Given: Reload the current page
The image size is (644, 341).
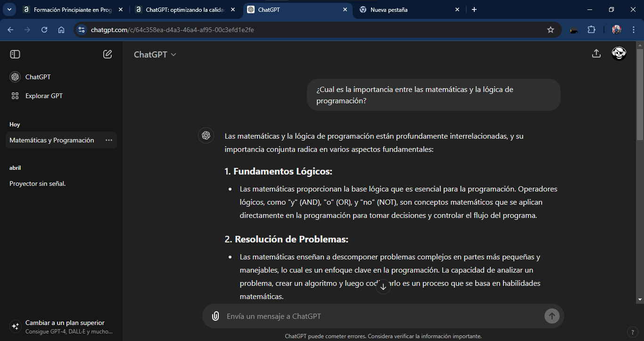Looking at the screenshot, I should (44, 30).
